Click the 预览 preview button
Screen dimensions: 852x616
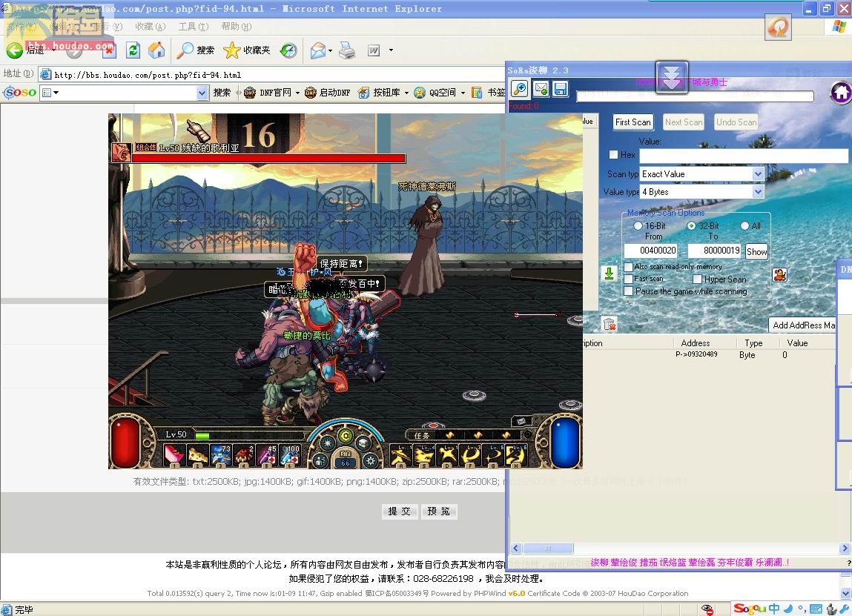pos(439,511)
